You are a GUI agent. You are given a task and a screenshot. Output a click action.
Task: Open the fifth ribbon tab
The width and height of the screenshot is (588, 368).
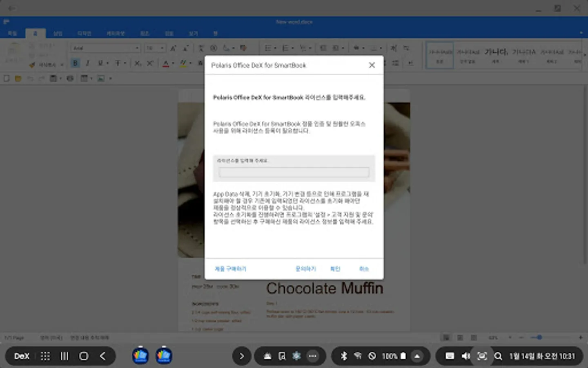click(x=116, y=34)
